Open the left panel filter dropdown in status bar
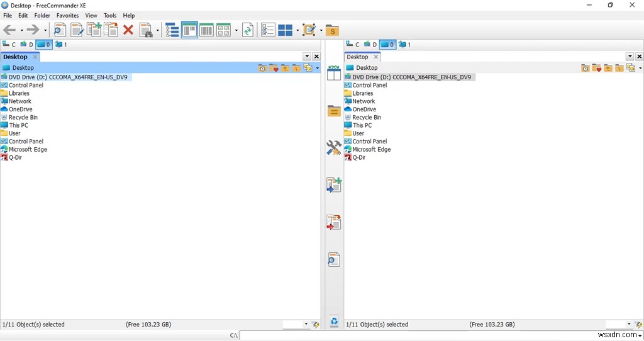This screenshot has height=341, width=644. coord(306,324)
